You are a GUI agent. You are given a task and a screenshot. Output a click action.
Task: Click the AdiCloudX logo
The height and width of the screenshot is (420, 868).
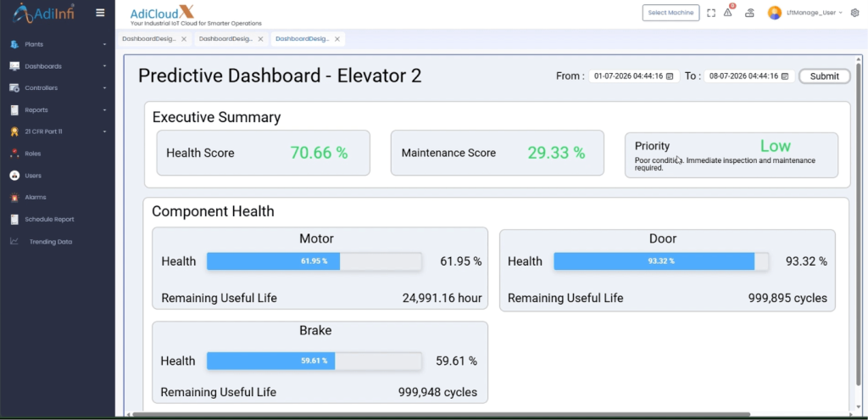click(x=196, y=15)
